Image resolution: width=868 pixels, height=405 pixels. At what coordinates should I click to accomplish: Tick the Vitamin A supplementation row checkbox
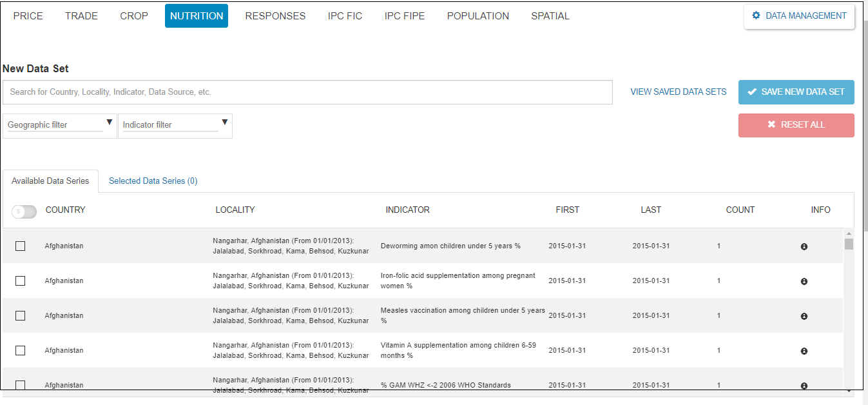pyautogui.click(x=21, y=350)
